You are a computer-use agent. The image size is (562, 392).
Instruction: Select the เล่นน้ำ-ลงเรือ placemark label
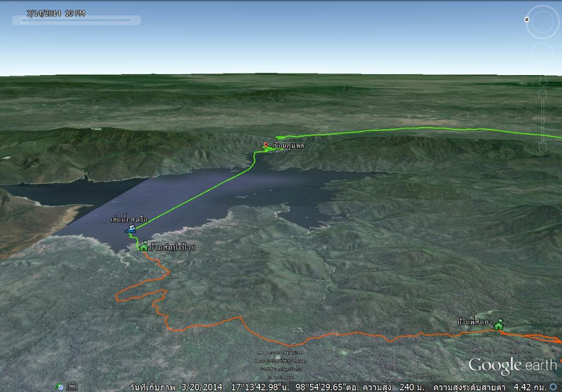pos(129,219)
